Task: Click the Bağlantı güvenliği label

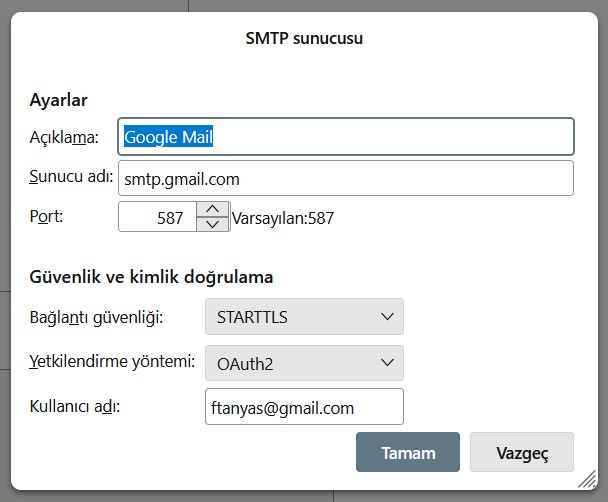Action: [97, 317]
